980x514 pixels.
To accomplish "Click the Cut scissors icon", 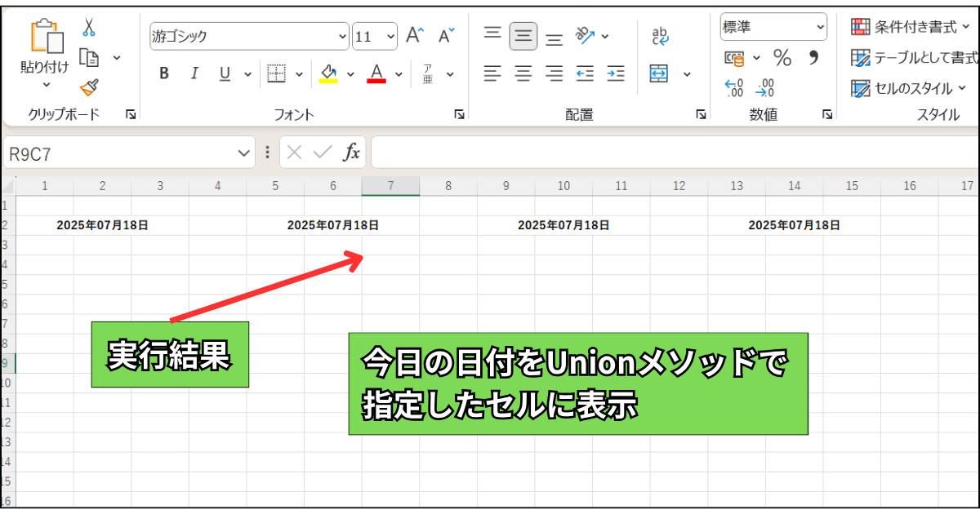I will 89,27.
